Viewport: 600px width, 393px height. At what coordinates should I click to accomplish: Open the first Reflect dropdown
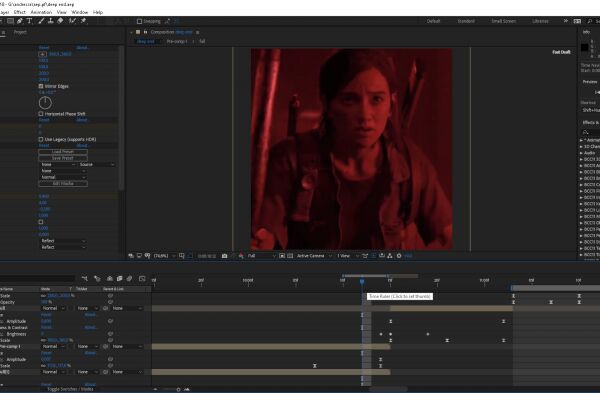click(x=63, y=241)
